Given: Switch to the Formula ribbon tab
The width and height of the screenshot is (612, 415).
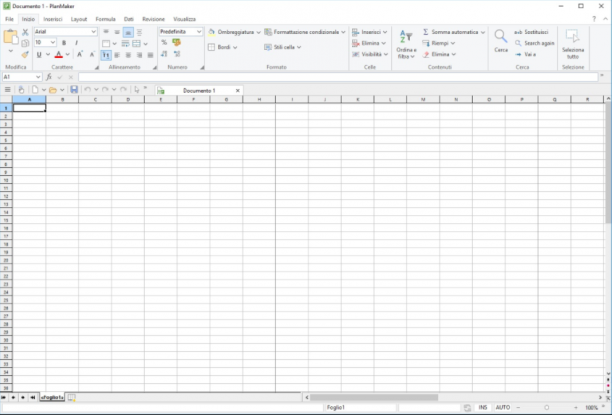Looking at the screenshot, I should [x=105, y=19].
